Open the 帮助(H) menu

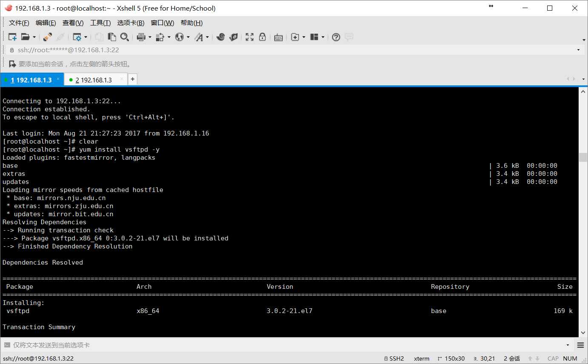tap(192, 23)
